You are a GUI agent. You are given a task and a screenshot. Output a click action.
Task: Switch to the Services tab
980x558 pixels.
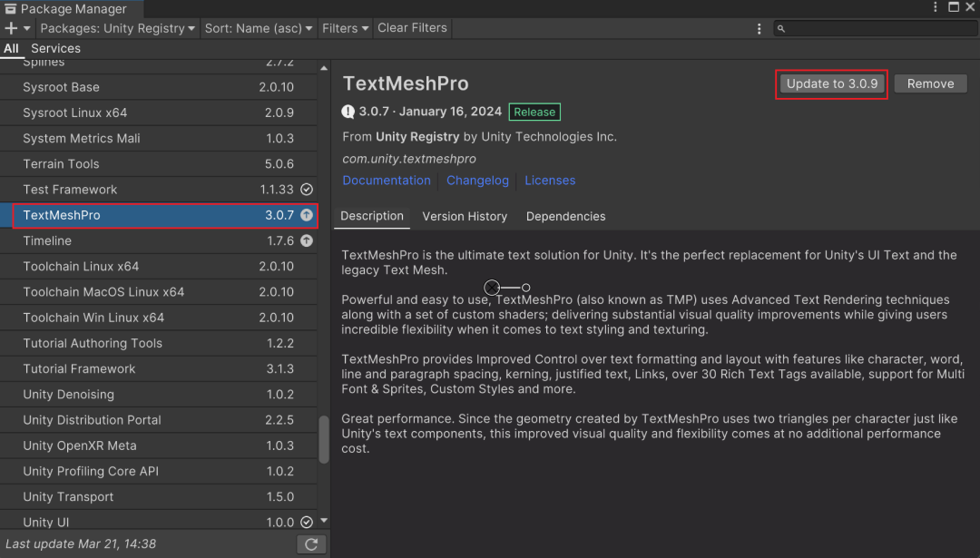coord(55,48)
